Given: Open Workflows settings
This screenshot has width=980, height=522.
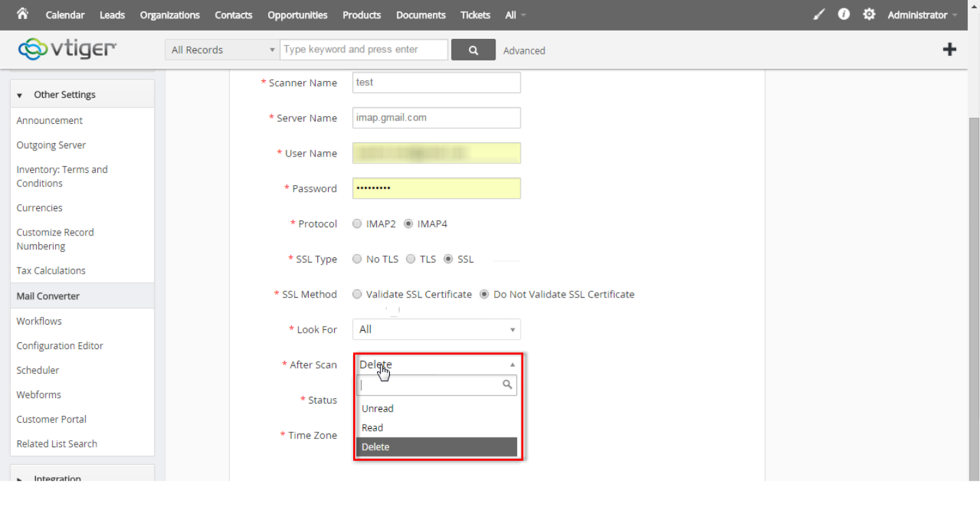Looking at the screenshot, I should click(x=39, y=321).
